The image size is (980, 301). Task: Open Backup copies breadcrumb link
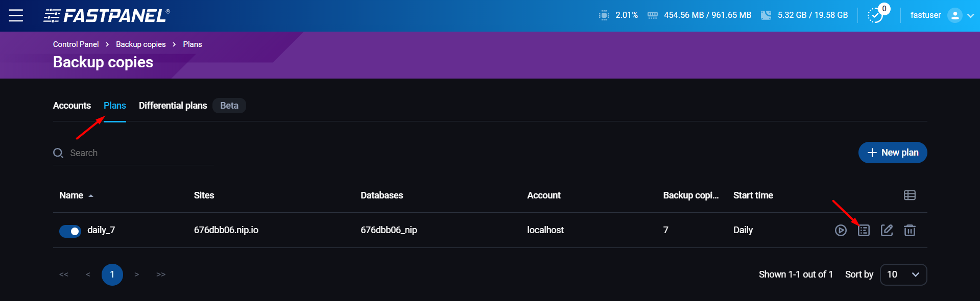[140, 44]
